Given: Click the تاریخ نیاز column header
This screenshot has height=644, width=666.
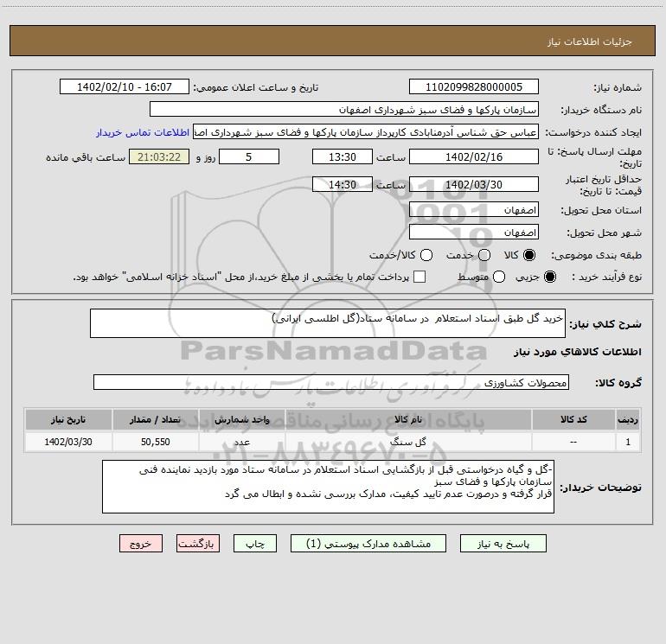Looking at the screenshot, I should click(68, 419).
